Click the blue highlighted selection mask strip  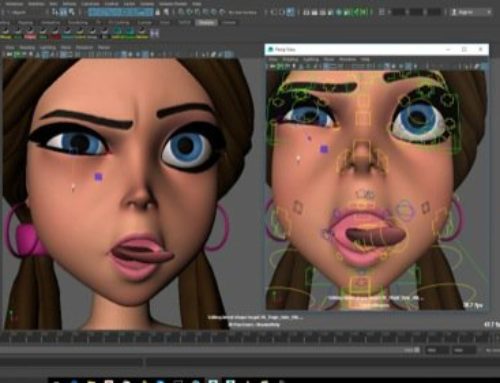(120, 13)
